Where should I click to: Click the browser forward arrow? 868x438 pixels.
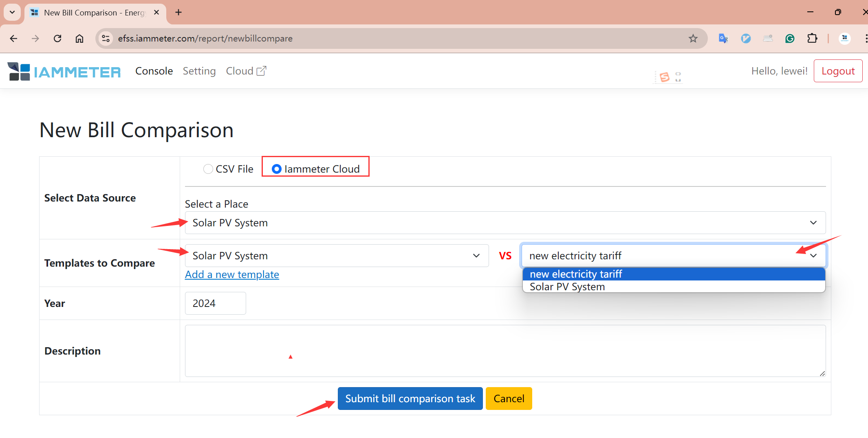pos(35,38)
